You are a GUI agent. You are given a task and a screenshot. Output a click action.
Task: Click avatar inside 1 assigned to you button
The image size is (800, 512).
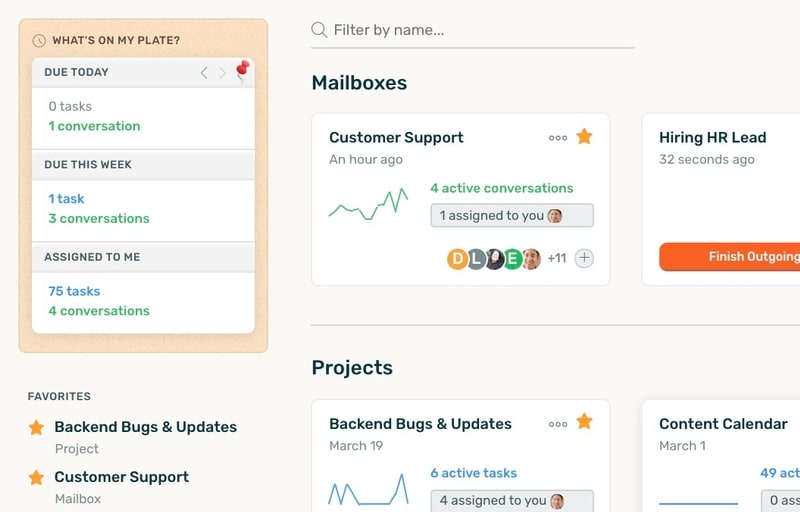(x=555, y=216)
